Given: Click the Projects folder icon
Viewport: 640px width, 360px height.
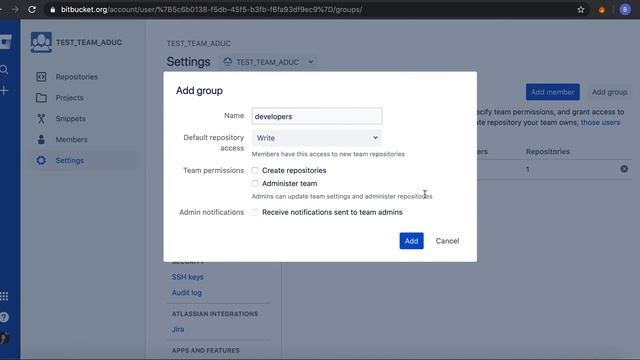Looking at the screenshot, I should point(41,98).
